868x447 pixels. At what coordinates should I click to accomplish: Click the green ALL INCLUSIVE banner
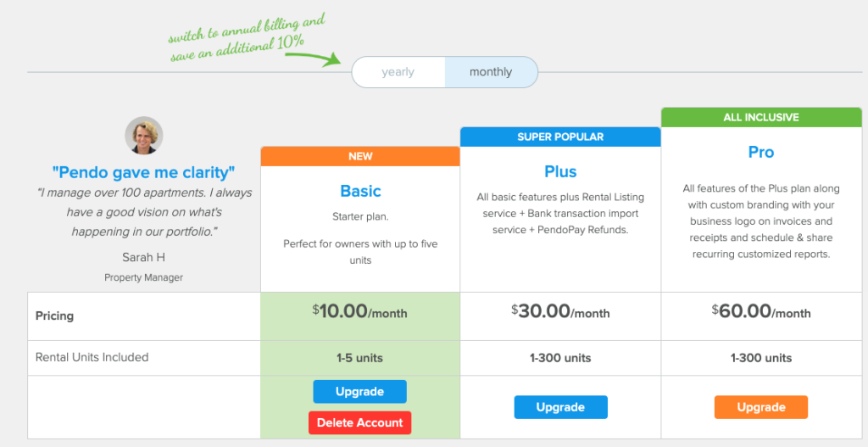tap(761, 117)
